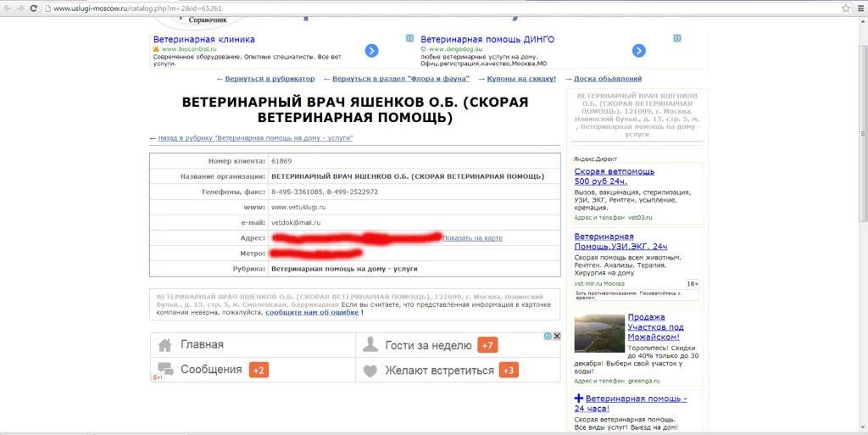Click the +7 guests badge
The image size is (868, 435).
[487, 345]
